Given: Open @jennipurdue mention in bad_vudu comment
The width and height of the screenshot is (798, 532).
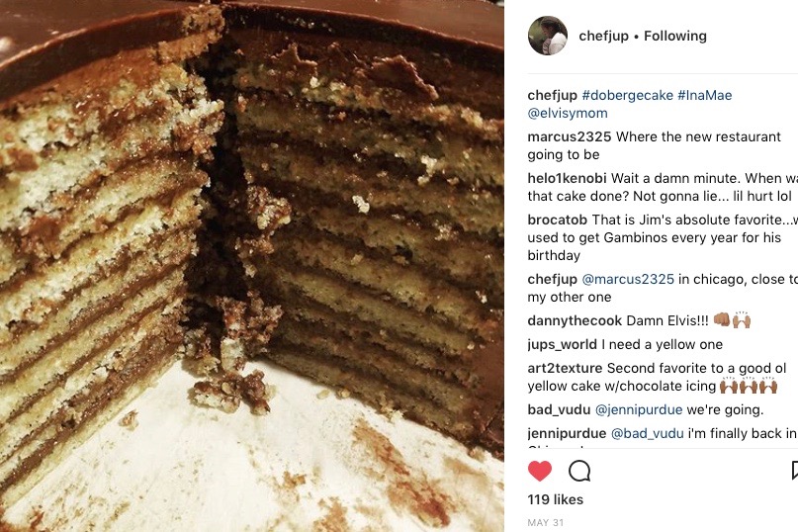Looking at the screenshot, I should click(639, 409).
